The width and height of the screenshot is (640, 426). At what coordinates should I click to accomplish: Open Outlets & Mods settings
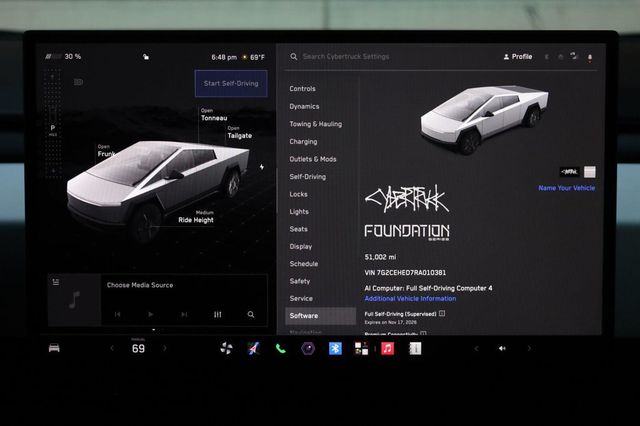(313, 159)
